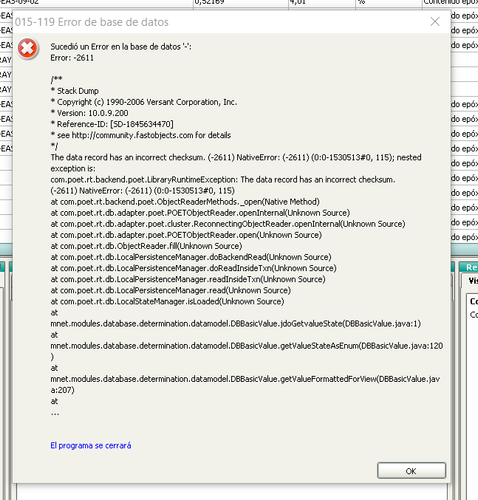Close the 'Error de base de datos' dialog
This screenshot has width=478, height=500.
click(x=435, y=22)
